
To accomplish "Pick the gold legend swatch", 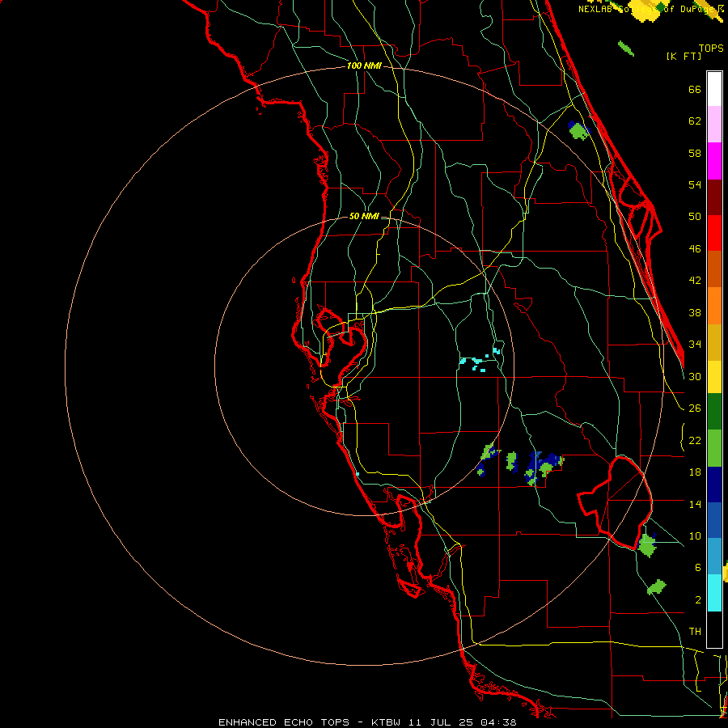I will pyautogui.click(x=714, y=342).
